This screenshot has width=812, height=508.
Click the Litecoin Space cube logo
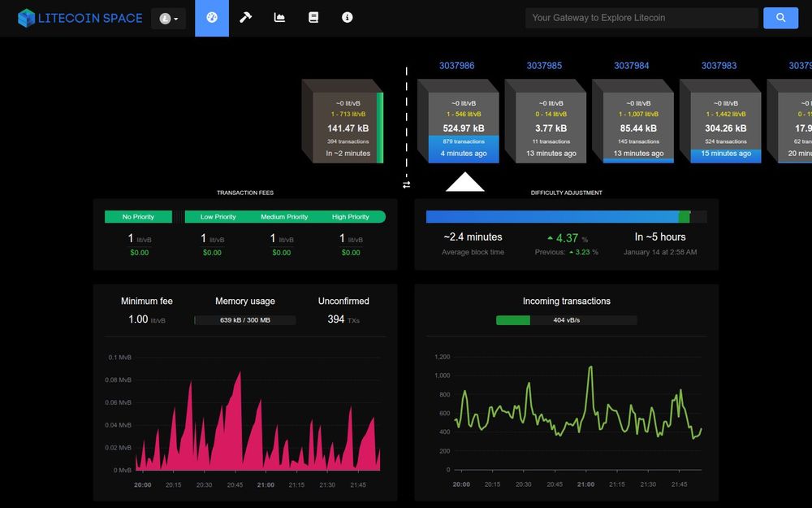tap(27, 18)
